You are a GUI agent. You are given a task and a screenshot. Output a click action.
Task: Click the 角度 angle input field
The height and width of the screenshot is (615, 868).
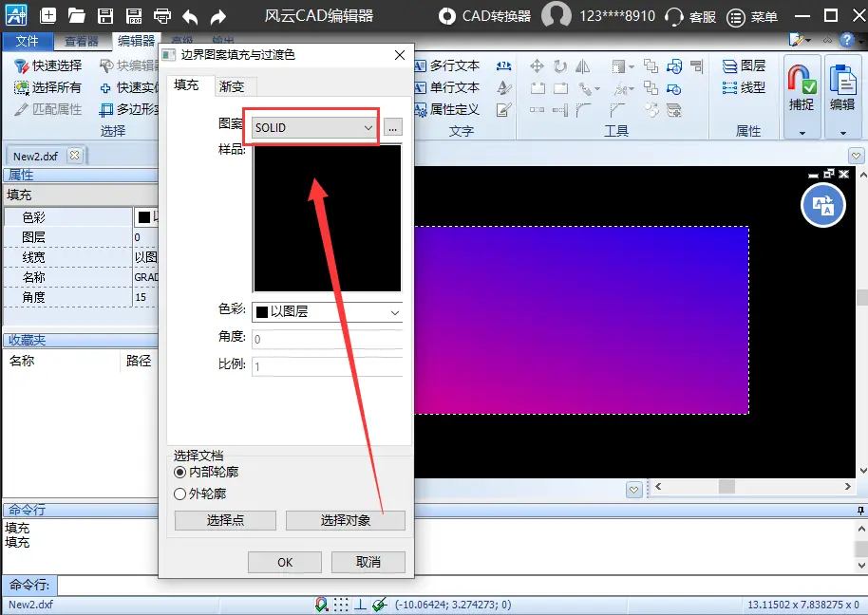point(327,339)
